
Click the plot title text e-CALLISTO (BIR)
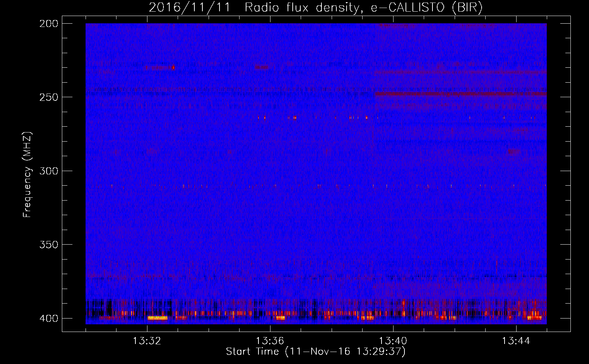click(427, 8)
